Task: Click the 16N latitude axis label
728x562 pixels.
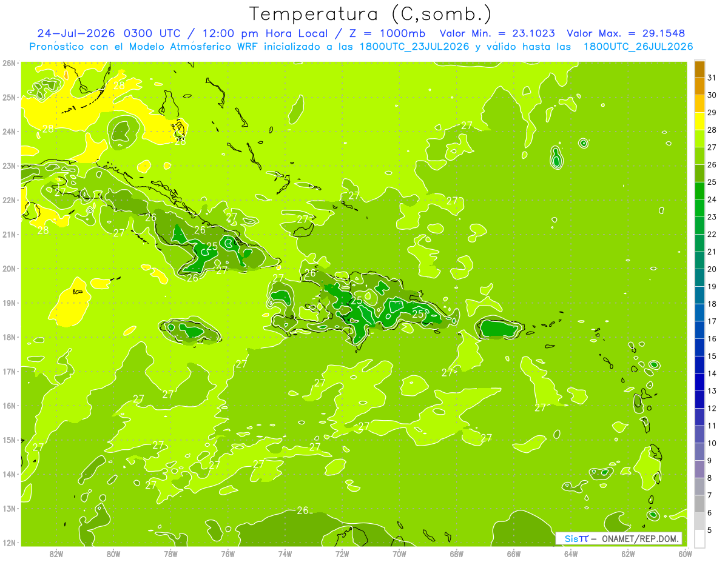Action: [x=9, y=406]
